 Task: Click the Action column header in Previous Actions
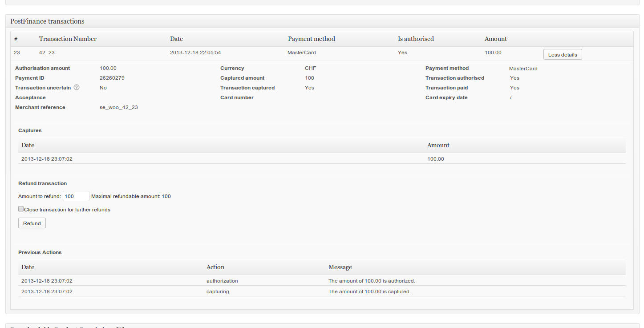click(215, 267)
